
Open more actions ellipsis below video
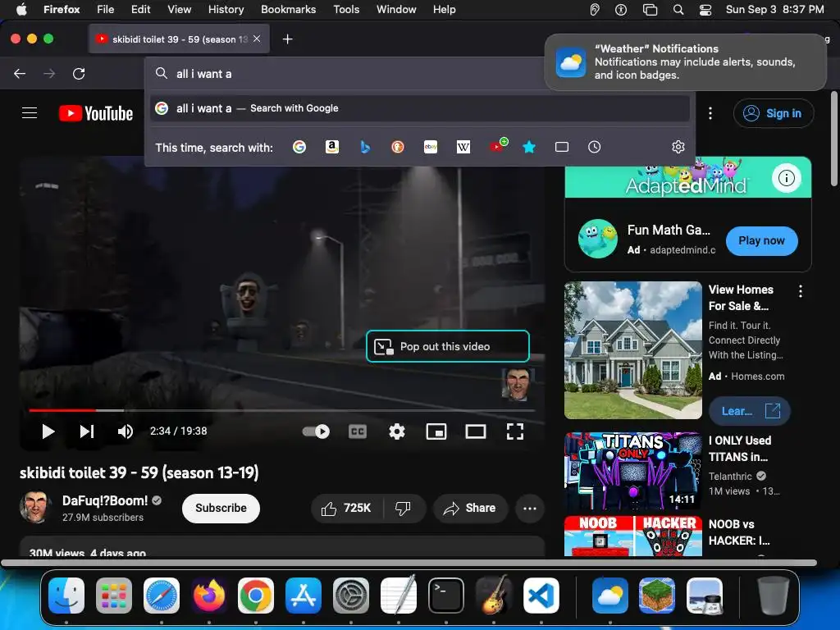point(530,508)
